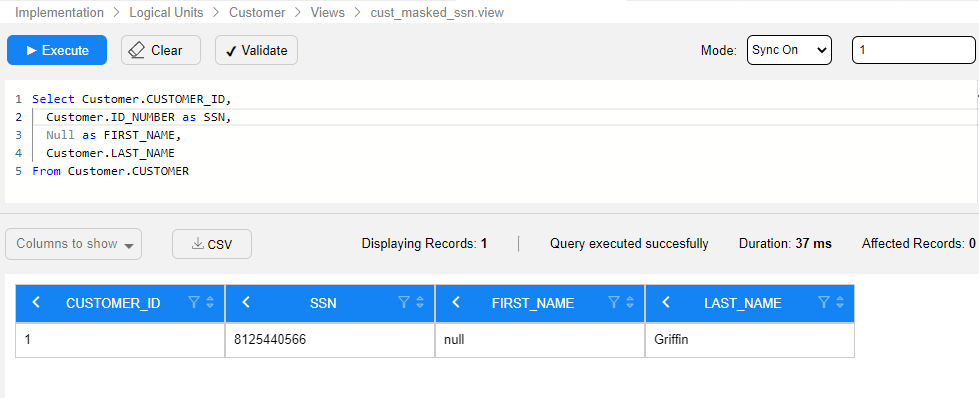Collapse the FIRST_NAME column using its left chevron
This screenshot has height=398, width=979.
[x=456, y=302]
